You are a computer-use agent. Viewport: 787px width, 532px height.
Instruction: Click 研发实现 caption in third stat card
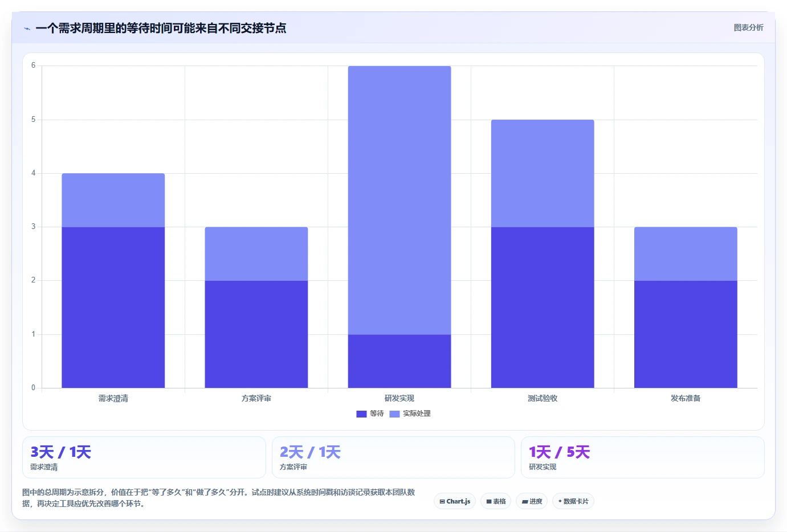543,467
